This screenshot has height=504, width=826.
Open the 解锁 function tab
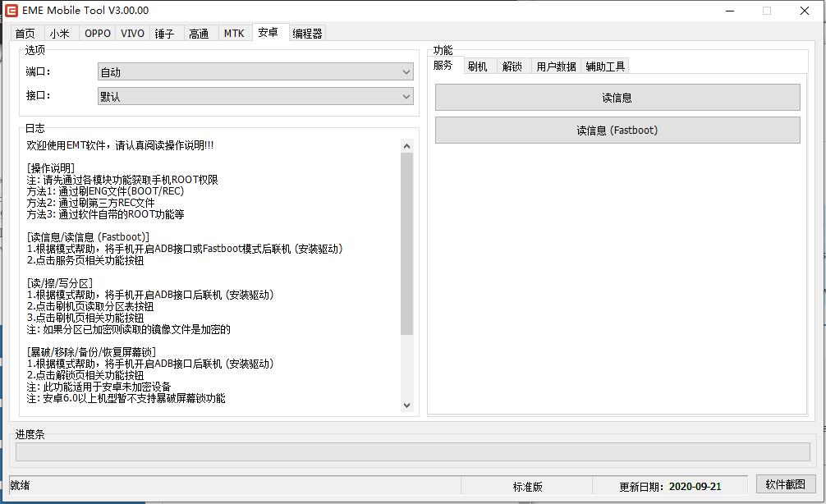coord(512,66)
